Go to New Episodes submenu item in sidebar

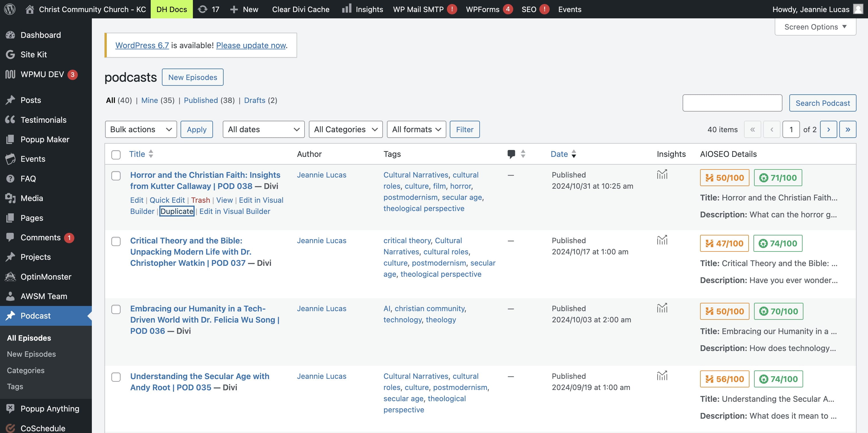pos(31,354)
